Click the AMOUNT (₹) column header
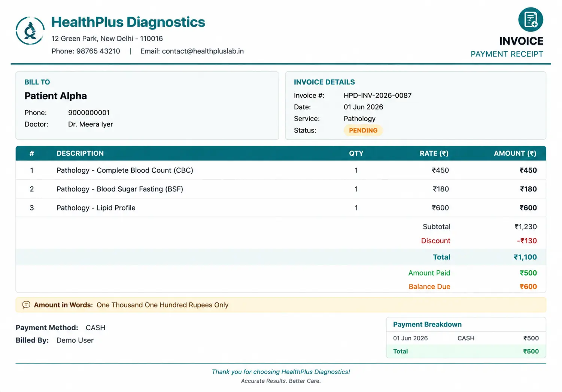 point(515,154)
